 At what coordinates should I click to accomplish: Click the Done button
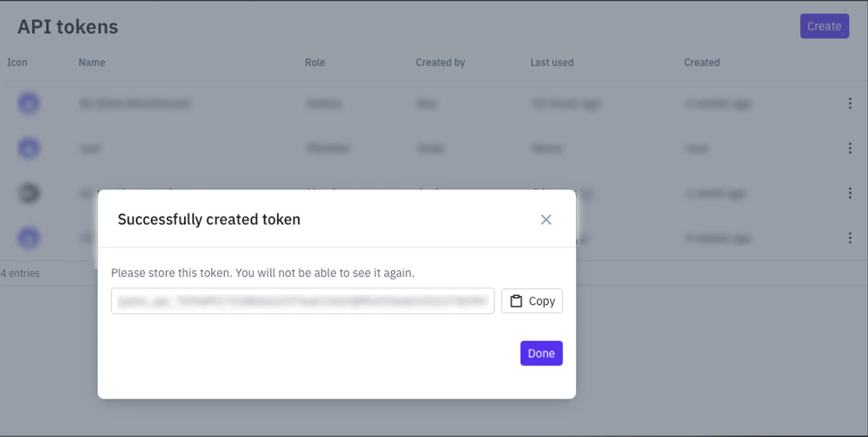[x=541, y=352]
